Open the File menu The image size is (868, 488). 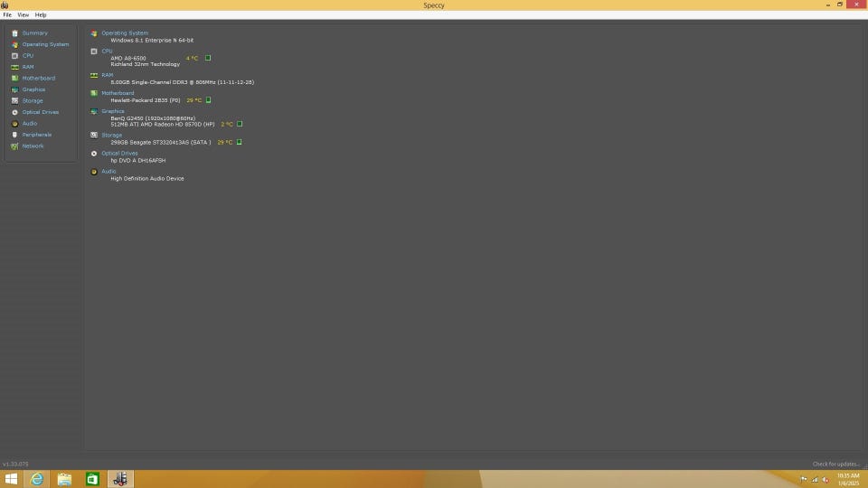[x=7, y=15]
